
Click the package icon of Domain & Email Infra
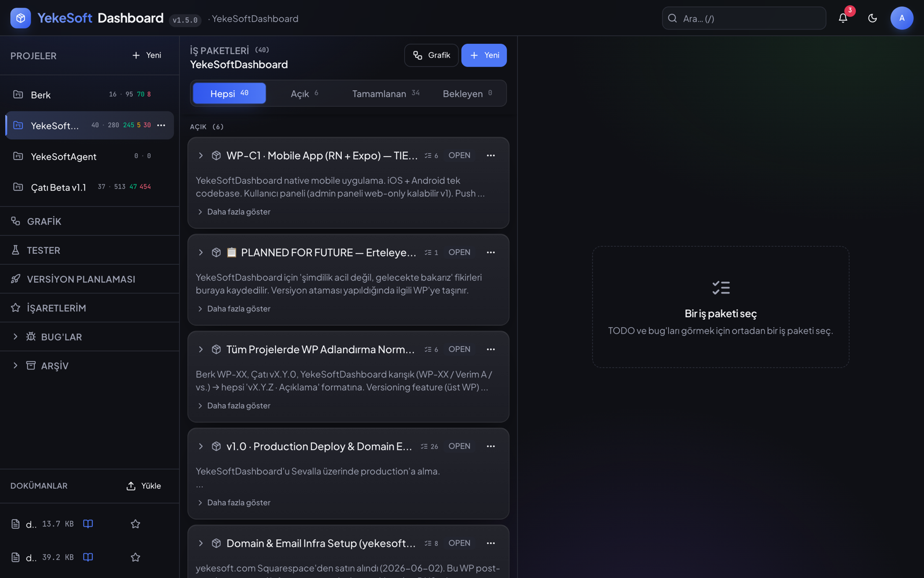pyautogui.click(x=217, y=543)
